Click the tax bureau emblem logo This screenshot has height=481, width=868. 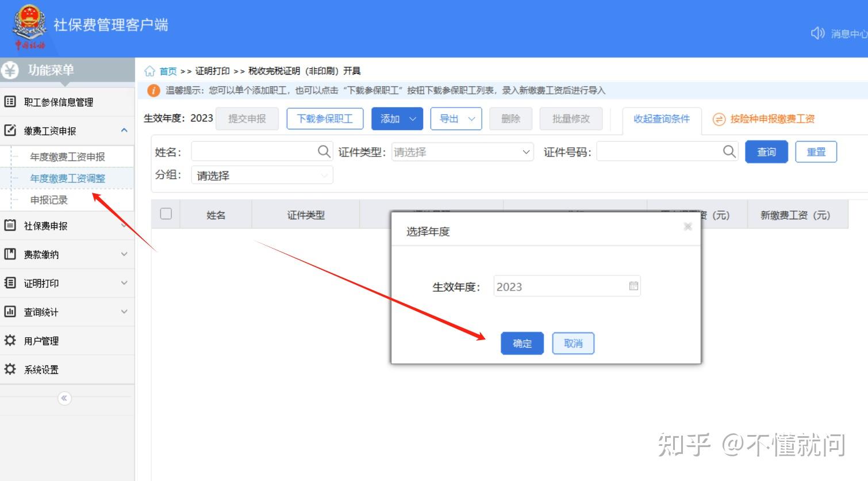coord(29,26)
